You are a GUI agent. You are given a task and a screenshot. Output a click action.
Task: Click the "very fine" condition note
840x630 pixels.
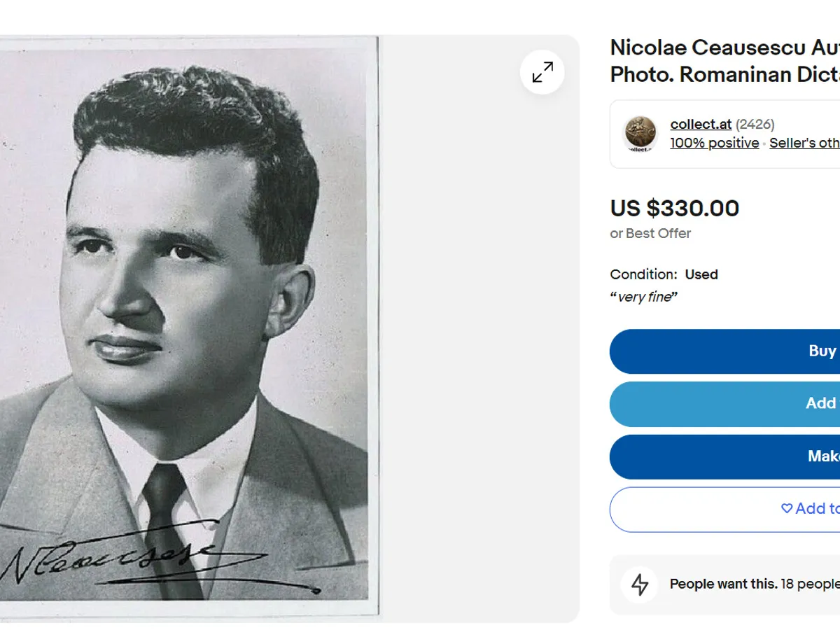pos(644,297)
